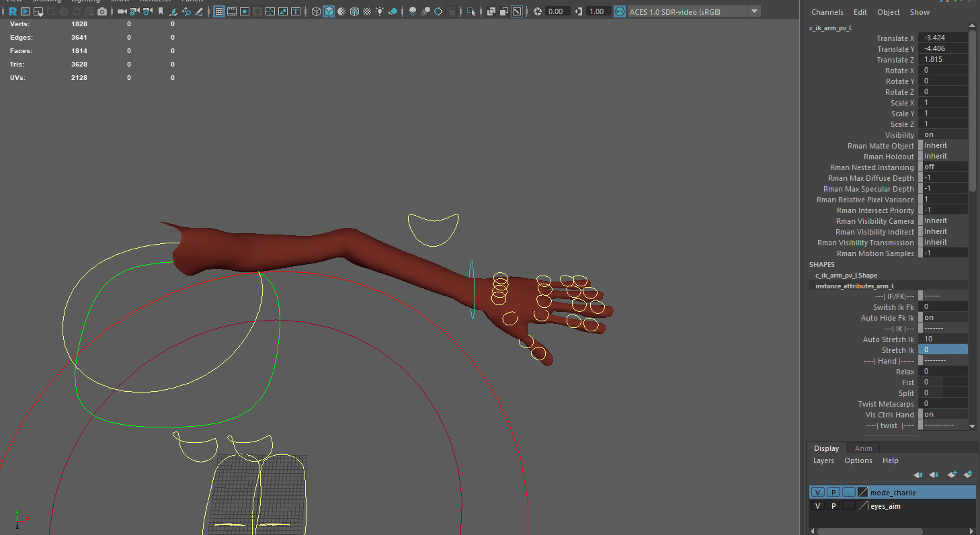Click wireframe on shaded cube icon
Image resolution: width=980 pixels, height=535 pixels.
pyautogui.click(x=354, y=11)
